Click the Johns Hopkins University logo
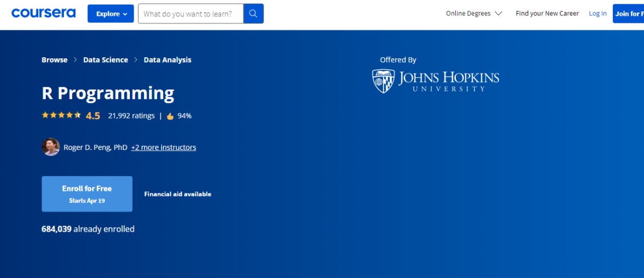 [x=436, y=81]
